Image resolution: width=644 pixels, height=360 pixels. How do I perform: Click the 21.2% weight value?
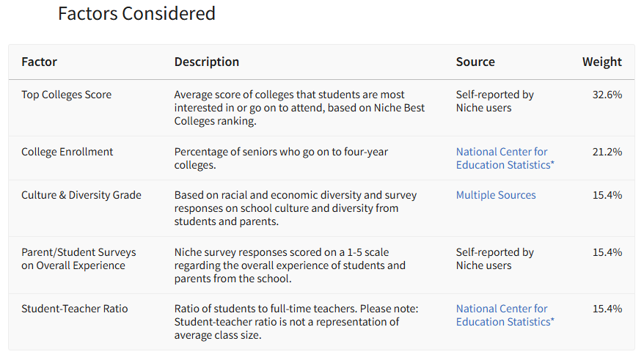[x=607, y=152]
